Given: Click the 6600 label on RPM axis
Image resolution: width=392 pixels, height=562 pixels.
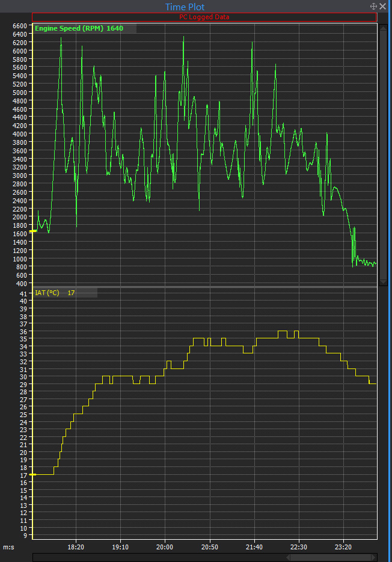Looking at the screenshot, I should click(20, 26).
